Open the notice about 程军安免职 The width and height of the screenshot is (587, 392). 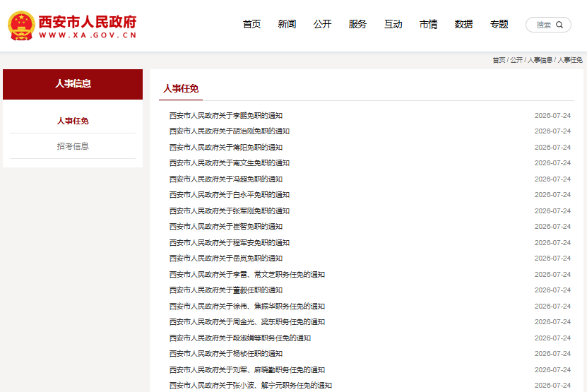229,242
